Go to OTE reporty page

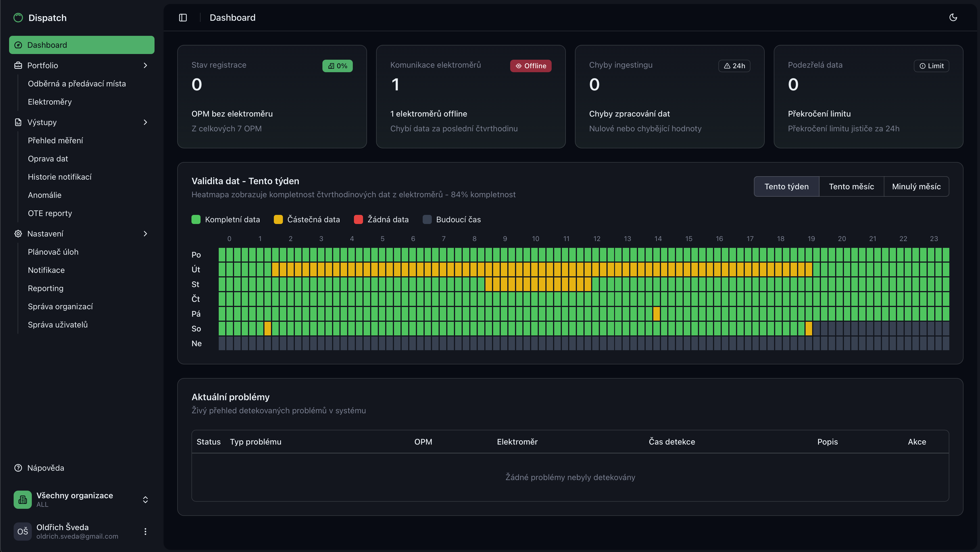click(50, 213)
